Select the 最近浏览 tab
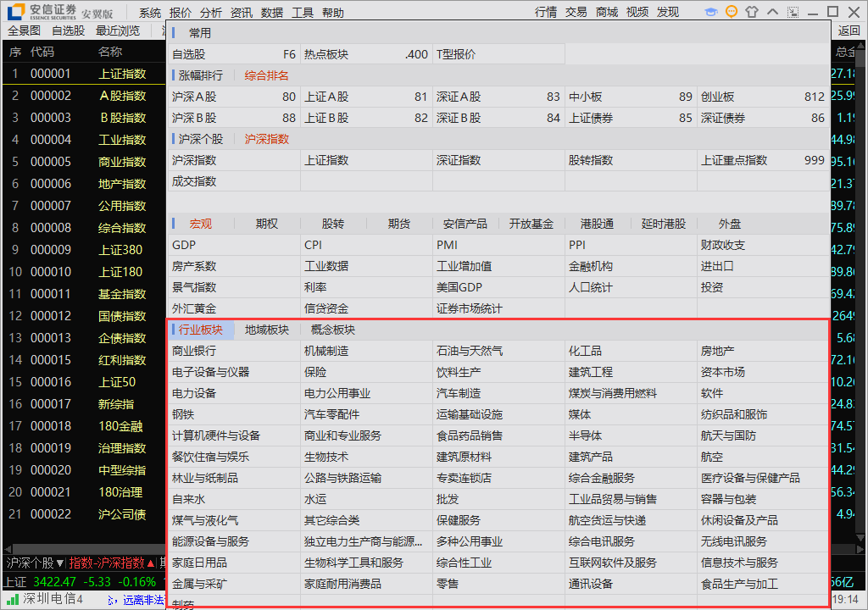The width and height of the screenshot is (868, 610). tap(118, 31)
